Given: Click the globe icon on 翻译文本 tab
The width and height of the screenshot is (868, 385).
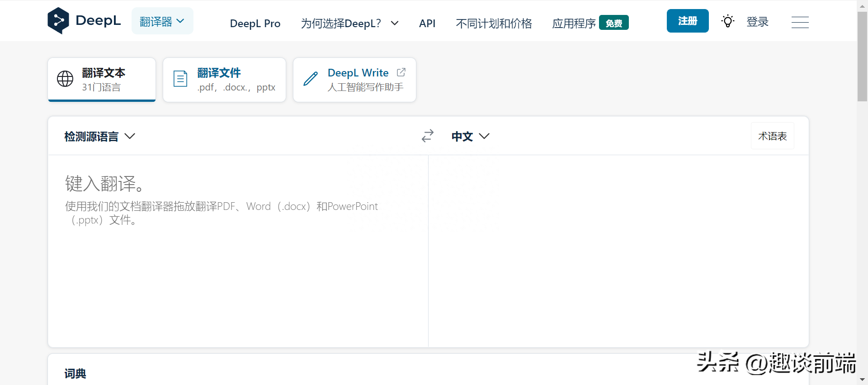Looking at the screenshot, I should click(65, 79).
